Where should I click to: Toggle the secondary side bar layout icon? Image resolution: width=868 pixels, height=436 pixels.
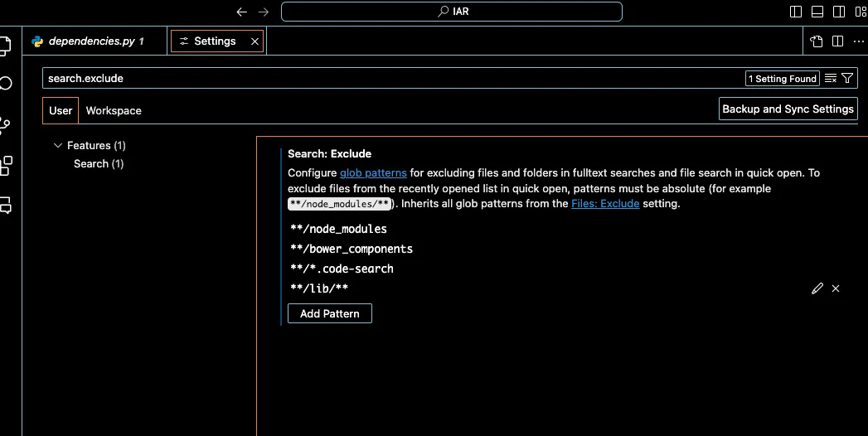839,12
